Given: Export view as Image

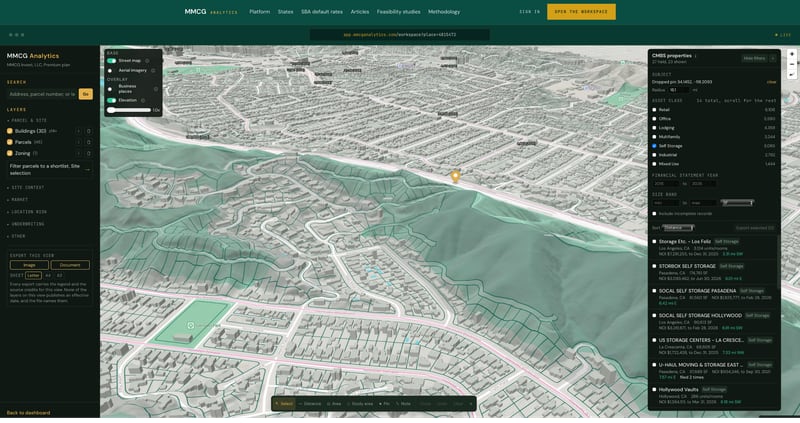Looking at the screenshot, I should [29, 265].
